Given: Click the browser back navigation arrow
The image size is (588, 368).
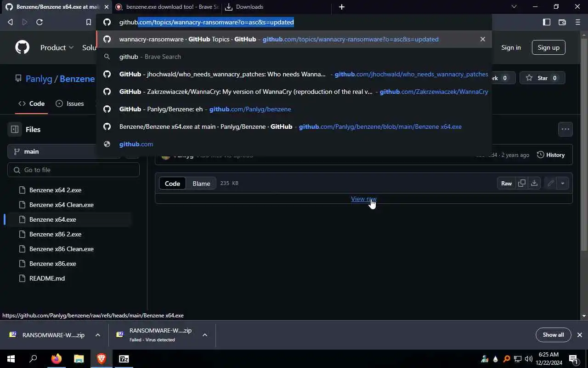Looking at the screenshot, I should point(10,22).
